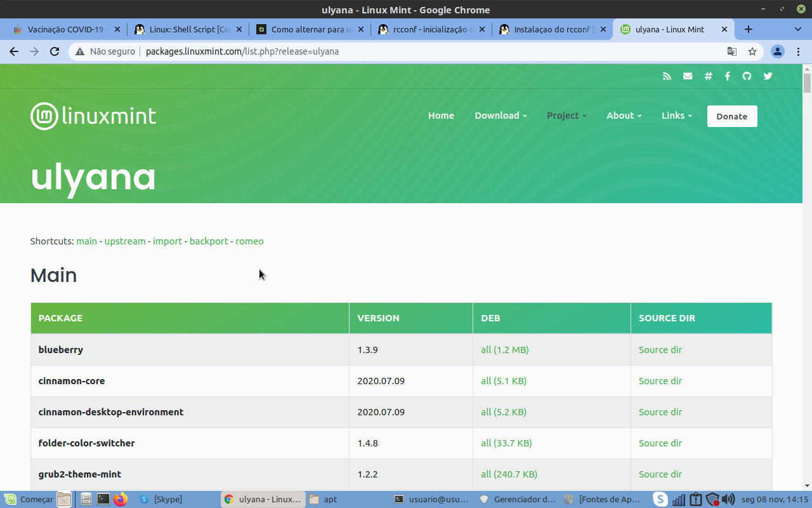Open the Chrome three-dot menu
Screen dimensions: 812x508
pos(798,51)
